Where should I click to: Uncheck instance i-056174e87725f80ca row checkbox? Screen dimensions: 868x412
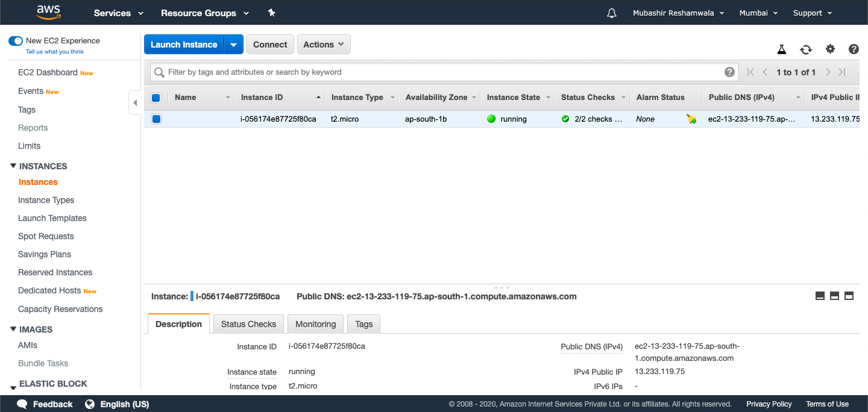click(x=156, y=119)
